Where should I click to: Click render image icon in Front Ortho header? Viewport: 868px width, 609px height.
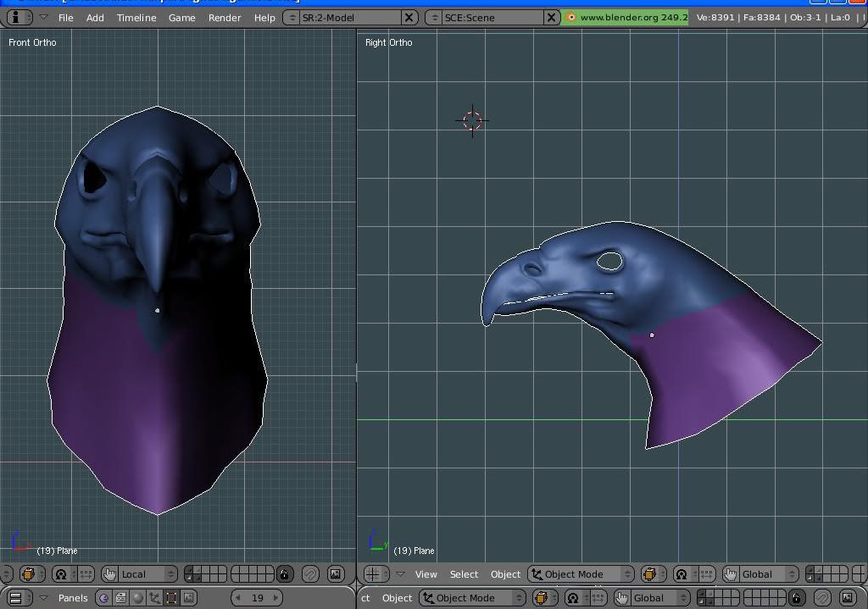coord(336,574)
